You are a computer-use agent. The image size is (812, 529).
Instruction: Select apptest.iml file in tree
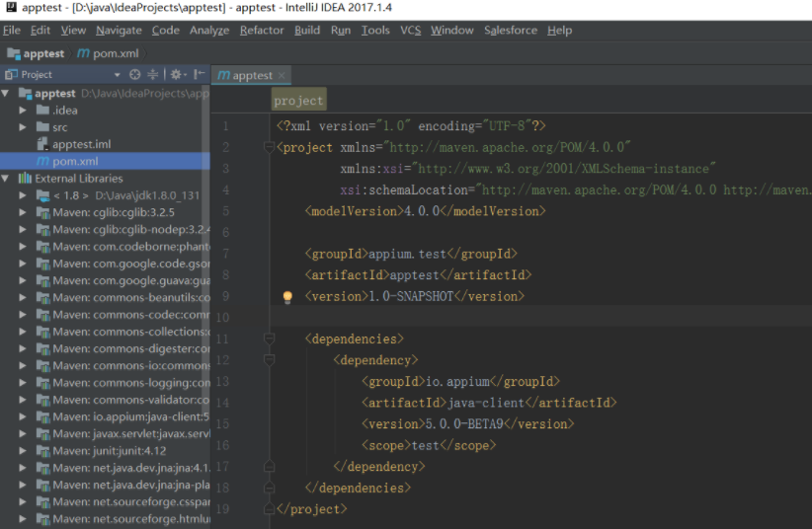click(x=105, y=144)
